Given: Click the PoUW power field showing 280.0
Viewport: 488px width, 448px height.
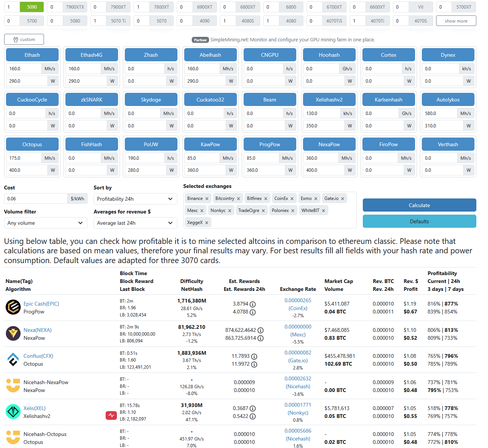Looking at the screenshot, I should pyautogui.click(x=145, y=170).
